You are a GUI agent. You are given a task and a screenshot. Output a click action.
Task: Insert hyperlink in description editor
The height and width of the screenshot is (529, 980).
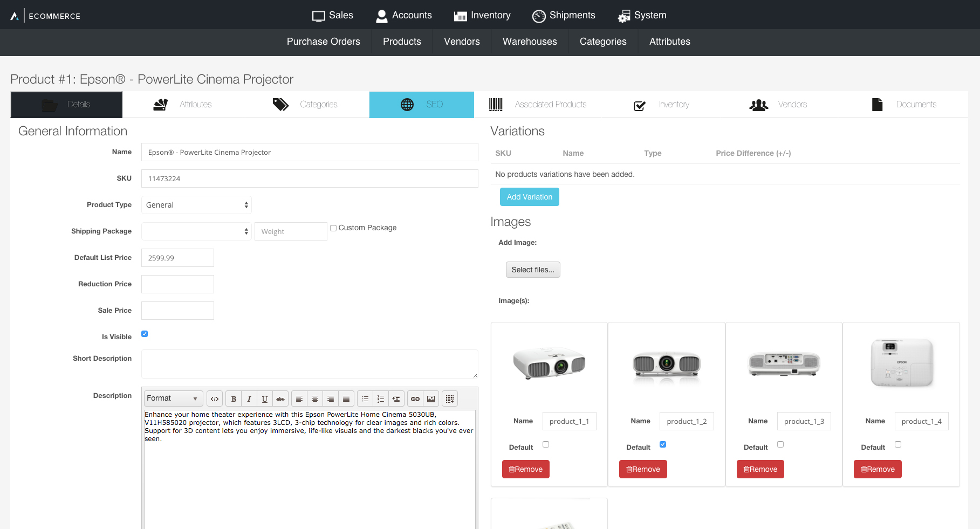click(x=415, y=399)
